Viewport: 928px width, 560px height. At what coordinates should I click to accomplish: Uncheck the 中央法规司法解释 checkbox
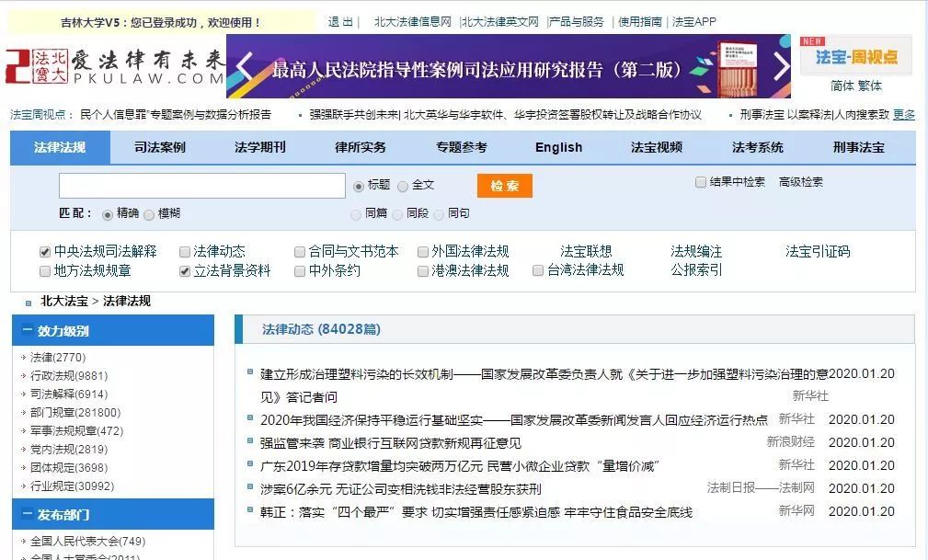click(45, 252)
